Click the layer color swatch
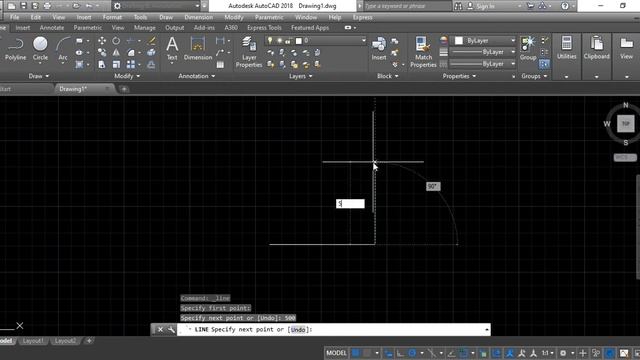The image size is (640, 360). coord(298,40)
